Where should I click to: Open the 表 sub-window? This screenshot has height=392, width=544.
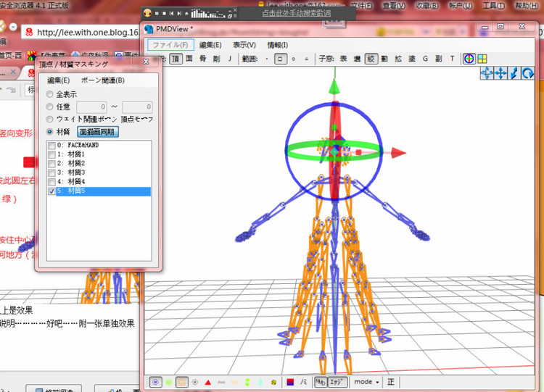pyautogui.click(x=344, y=59)
